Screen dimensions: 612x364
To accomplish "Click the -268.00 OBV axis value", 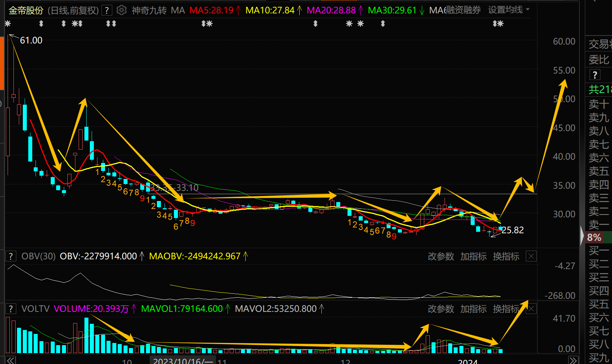I will coord(560,296).
